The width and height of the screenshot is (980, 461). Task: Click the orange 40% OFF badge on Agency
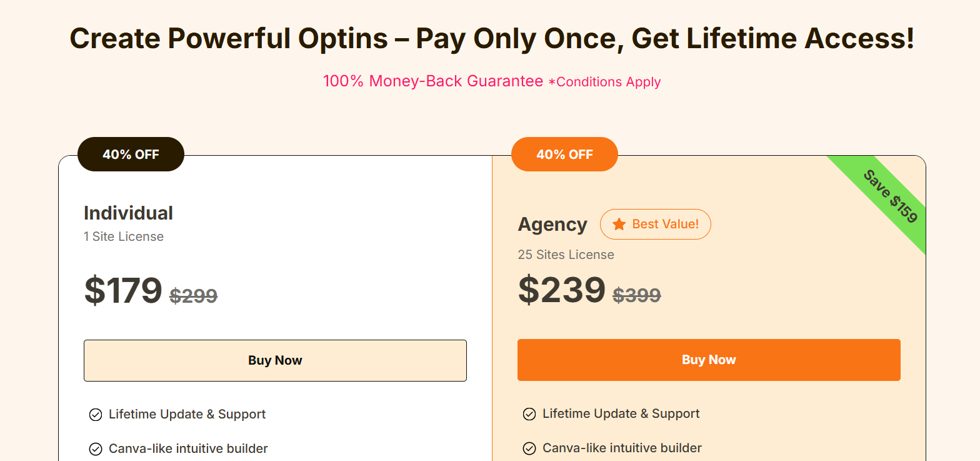[564, 154]
